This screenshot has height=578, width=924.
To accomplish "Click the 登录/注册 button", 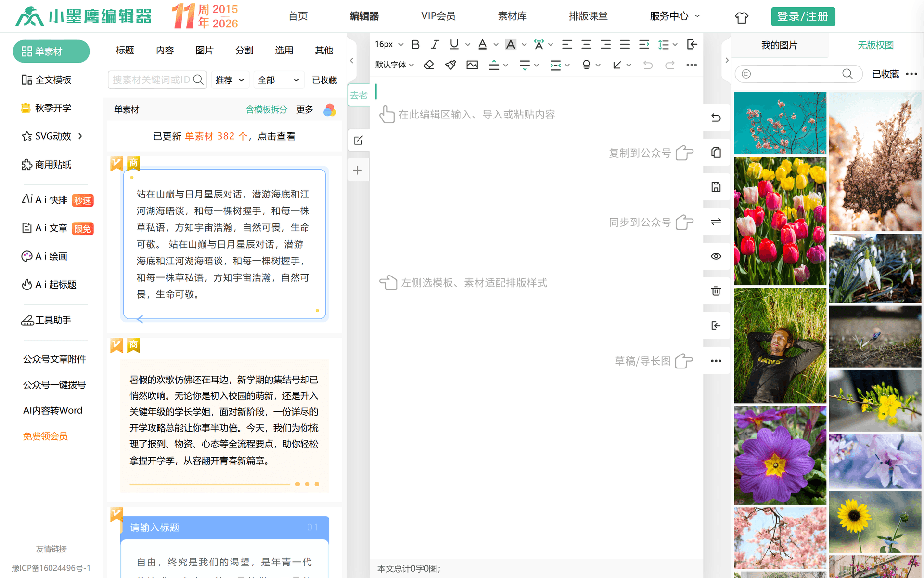I will pyautogui.click(x=803, y=17).
